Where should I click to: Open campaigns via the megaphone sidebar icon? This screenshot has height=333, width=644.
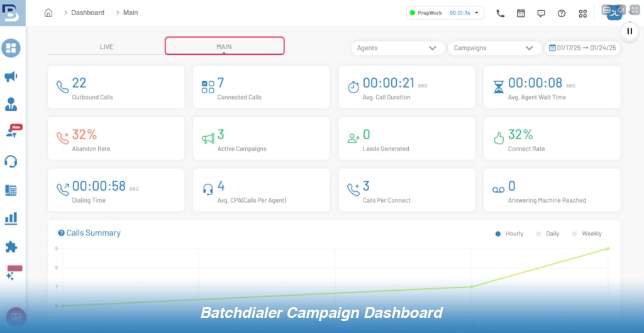[x=11, y=76]
